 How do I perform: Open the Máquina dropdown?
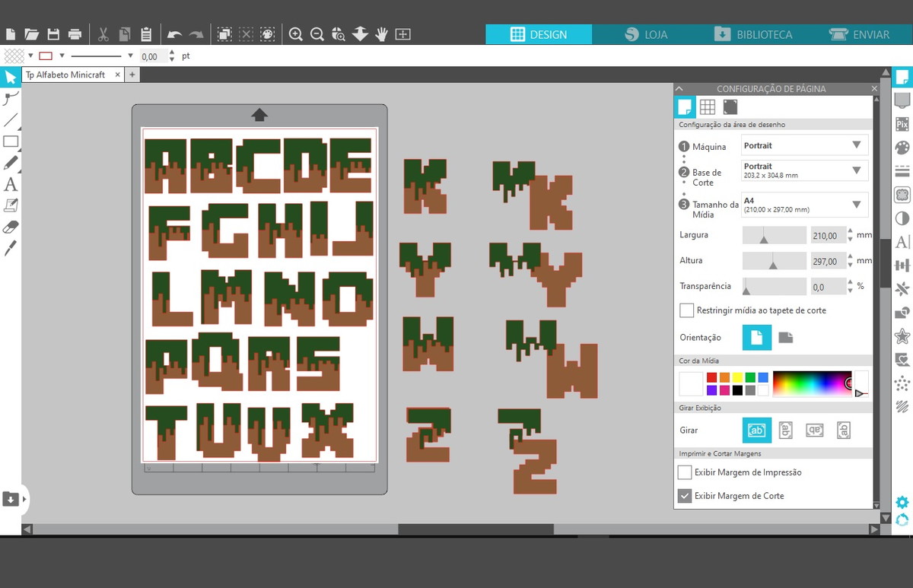pos(804,145)
